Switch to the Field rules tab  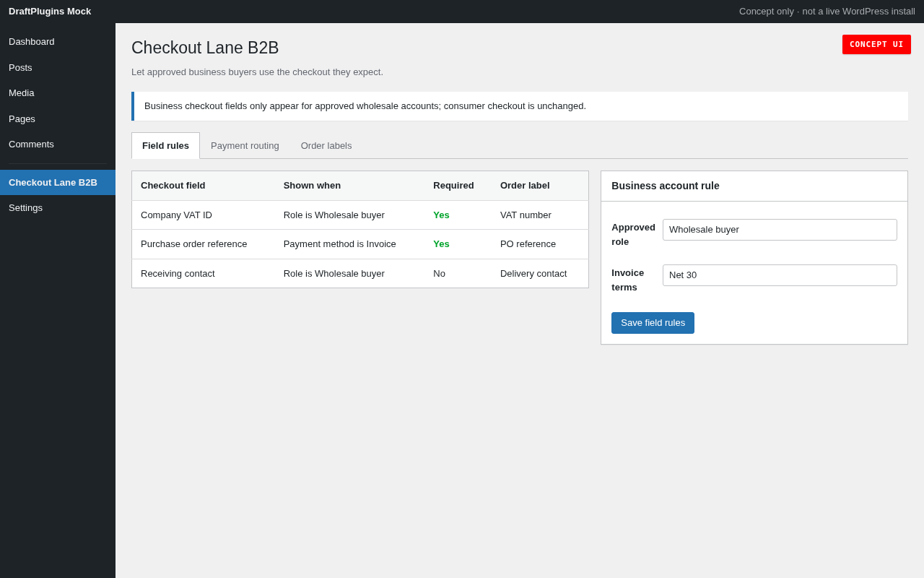pyautogui.click(x=165, y=146)
